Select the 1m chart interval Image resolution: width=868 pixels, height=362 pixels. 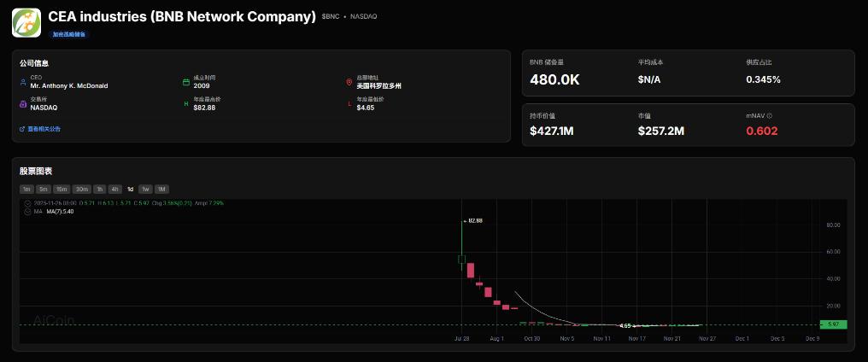[26, 189]
